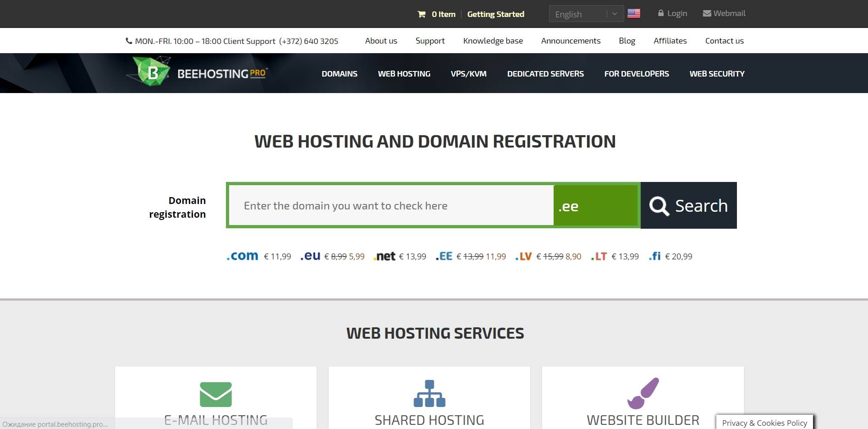Click the .LT domain logo
Image resolution: width=868 pixels, height=429 pixels.
599,256
